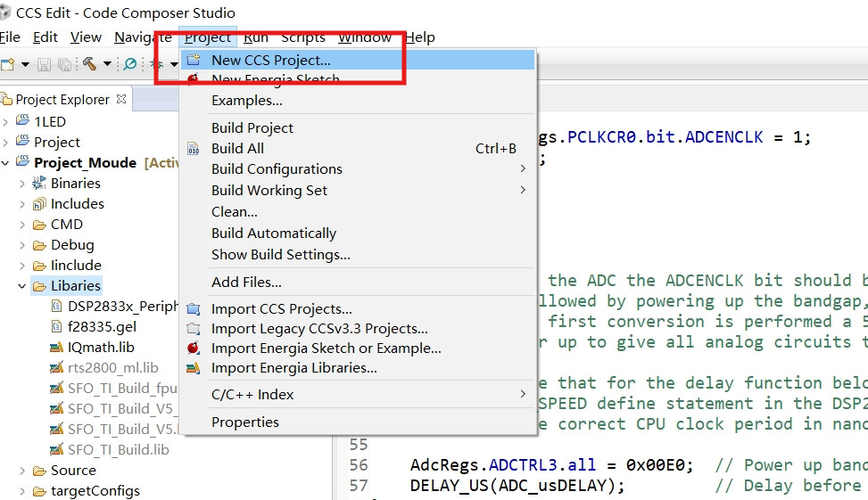Select the Project_Moude project
This screenshot has width=868, height=500.
point(86,162)
